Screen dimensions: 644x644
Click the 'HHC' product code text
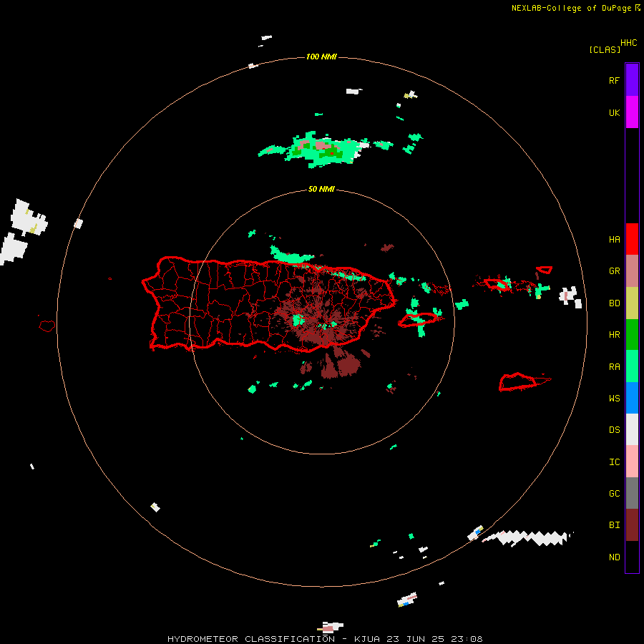click(x=628, y=43)
